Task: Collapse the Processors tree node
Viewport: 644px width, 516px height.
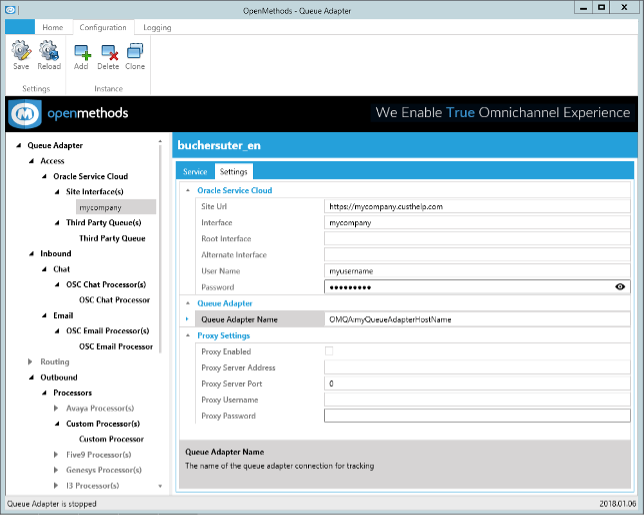Action: 44,393
